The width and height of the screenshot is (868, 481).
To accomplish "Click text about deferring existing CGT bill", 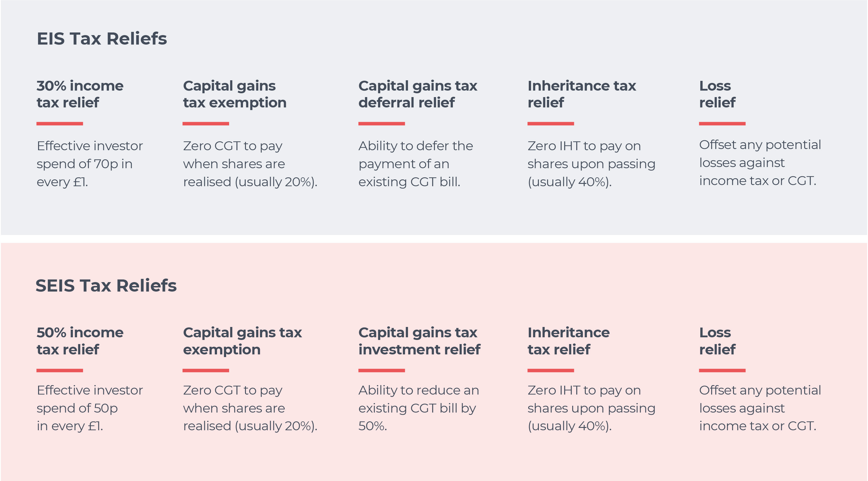I will point(415,164).
